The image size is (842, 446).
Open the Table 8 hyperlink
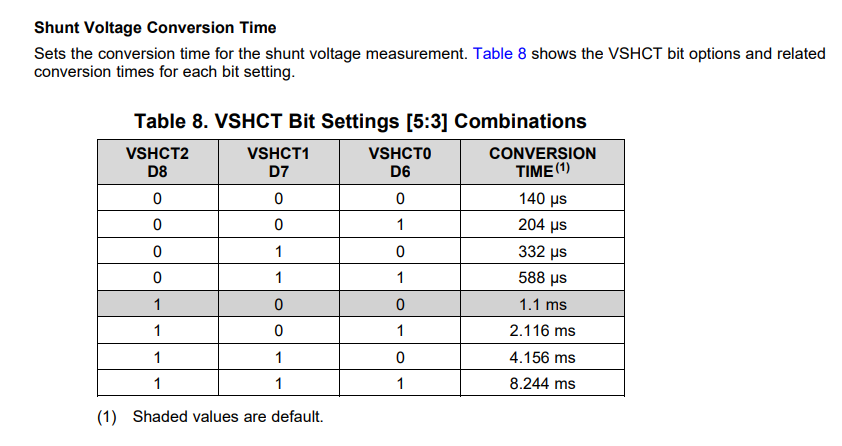(499, 54)
